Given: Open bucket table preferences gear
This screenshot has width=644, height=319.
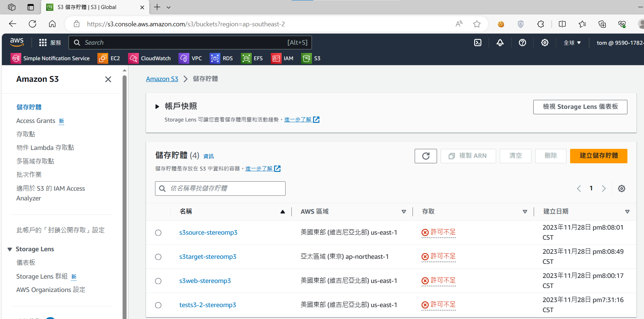Looking at the screenshot, I should pyautogui.click(x=622, y=189).
